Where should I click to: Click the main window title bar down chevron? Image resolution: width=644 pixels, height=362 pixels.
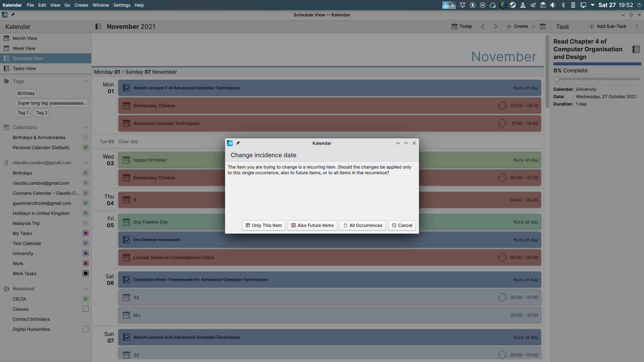coord(623,15)
